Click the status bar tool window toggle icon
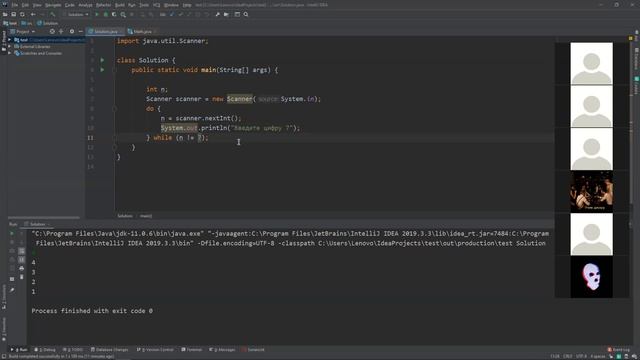Viewport: 640px width, 360px height. pos(4,356)
